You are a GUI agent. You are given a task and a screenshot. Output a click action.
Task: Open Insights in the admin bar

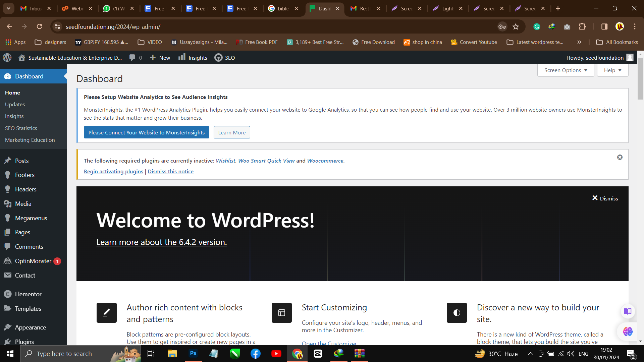(x=193, y=58)
